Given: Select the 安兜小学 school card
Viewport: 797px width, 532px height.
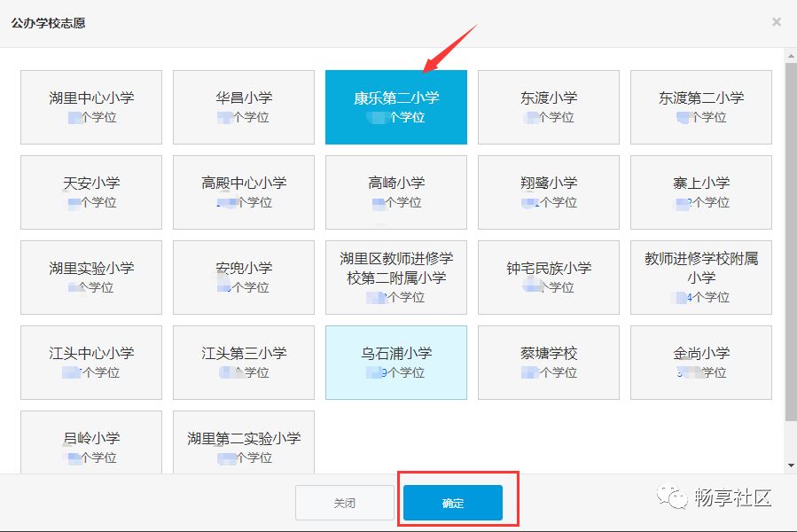Looking at the screenshot, I should (x=244, y=278).
